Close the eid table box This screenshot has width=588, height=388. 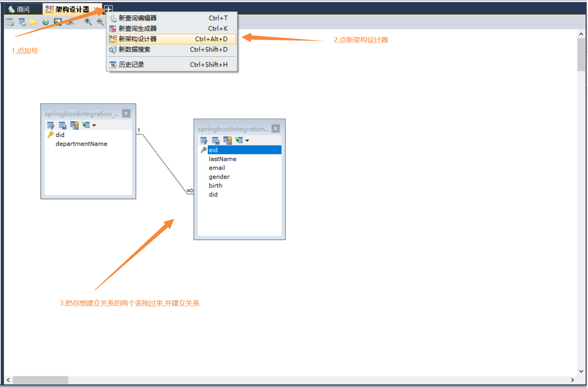[x=275, y=129]
